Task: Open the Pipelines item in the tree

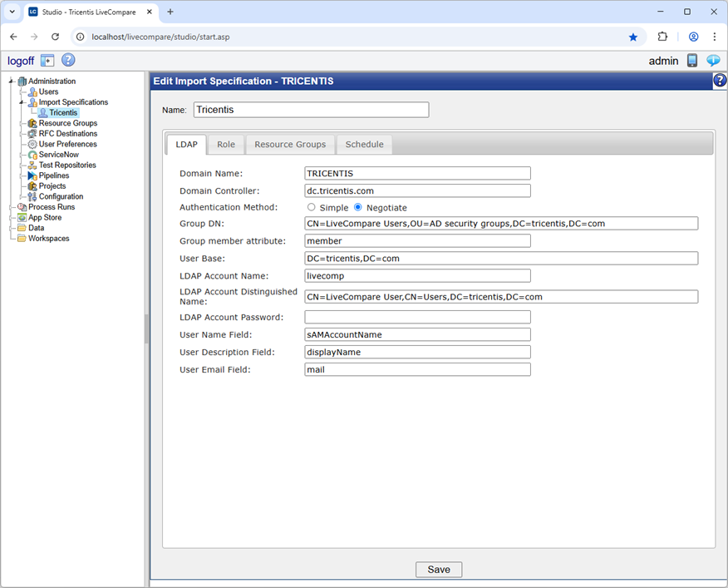Action: pyautogui.click(x=33, y=175)
